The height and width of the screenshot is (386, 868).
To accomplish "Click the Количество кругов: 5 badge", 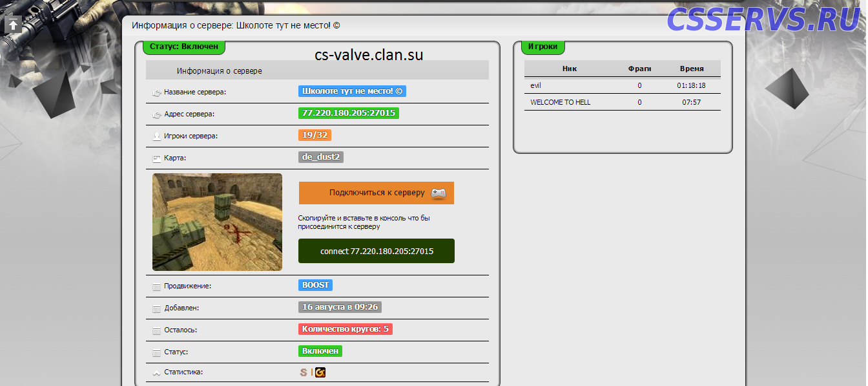I will tap(346, 329).
